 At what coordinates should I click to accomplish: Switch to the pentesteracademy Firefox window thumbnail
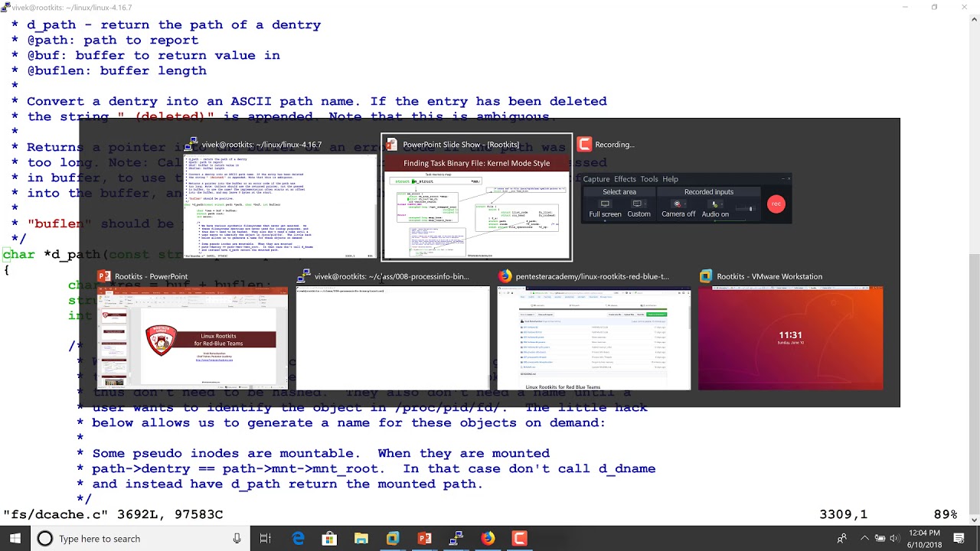(x=593, y=337)
